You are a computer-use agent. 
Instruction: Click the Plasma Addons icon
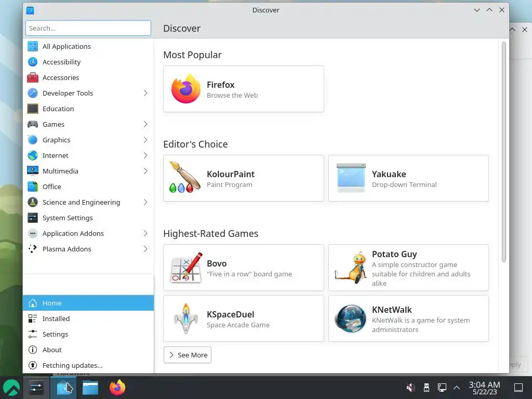click(33, 249)
